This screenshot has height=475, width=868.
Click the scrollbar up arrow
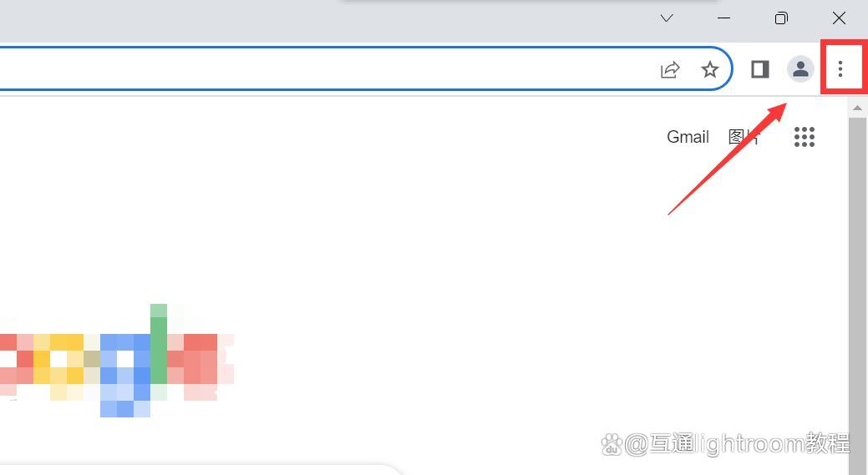coord(857,108)
